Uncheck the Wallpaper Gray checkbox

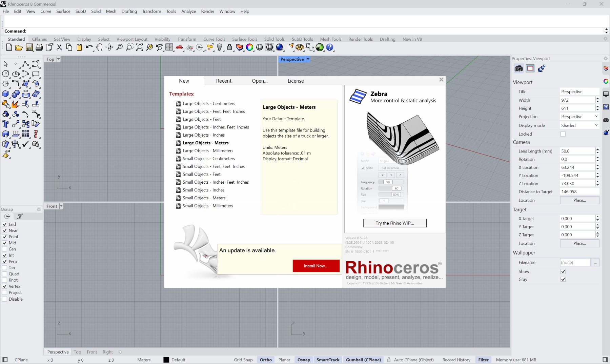[563, 280]
